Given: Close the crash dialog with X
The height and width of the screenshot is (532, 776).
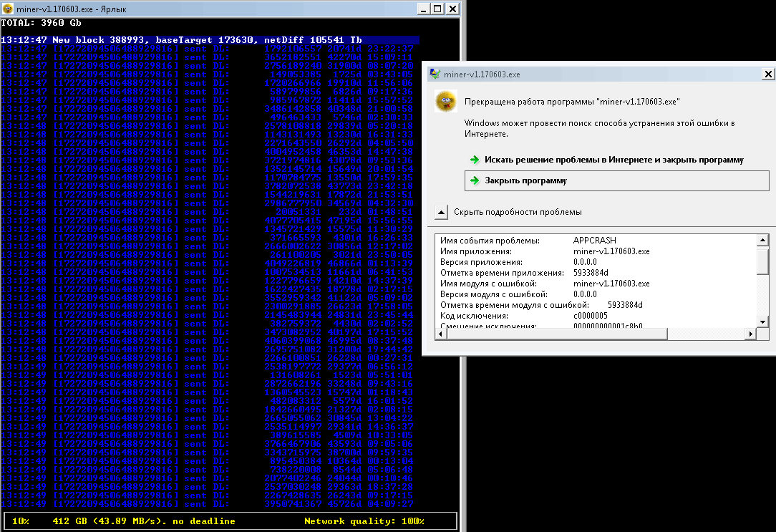Looking at the screenshot, I should point(768,74).
